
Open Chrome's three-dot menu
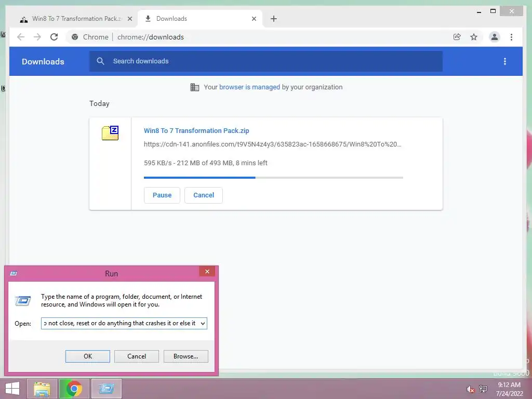pos(511,37)
